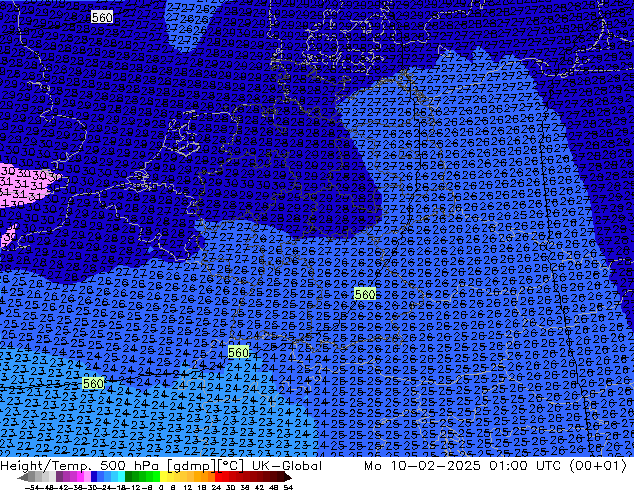Viewport: 634px width, 490px height.
Task: Click the chart title 'Height/Temp. 500 hPa'
Action: click(x=80, y=466)
